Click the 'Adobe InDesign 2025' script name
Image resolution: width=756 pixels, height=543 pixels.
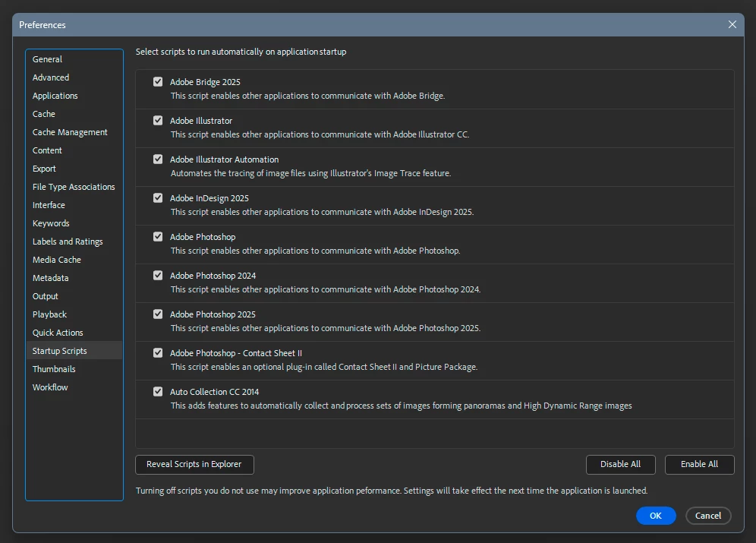click(209, 198)
